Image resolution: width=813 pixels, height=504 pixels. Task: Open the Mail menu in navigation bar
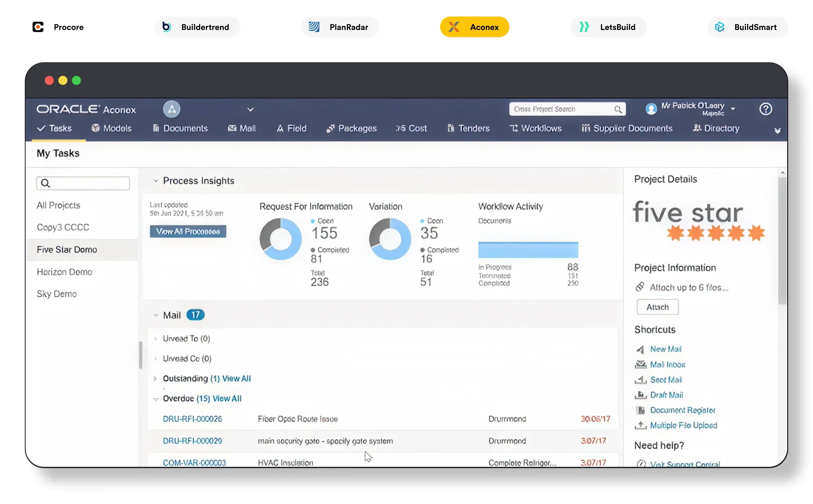pyautogui.click(x=241, y=128)
